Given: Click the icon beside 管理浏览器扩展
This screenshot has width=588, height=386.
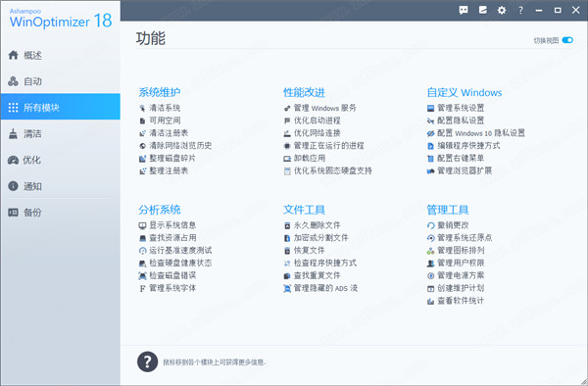Looking at the screenshot, I should (430, 171).
